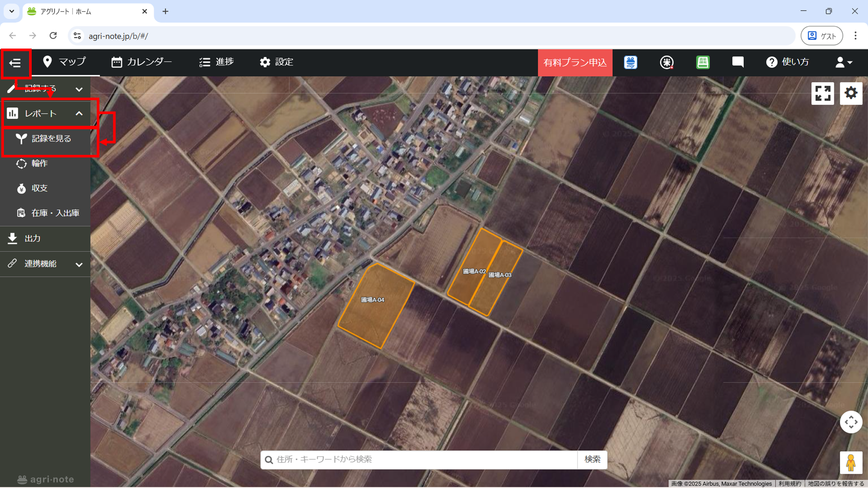Click the 有料プラン申込 button
Viewport: 868px width, 488px height.
point(575,62)
